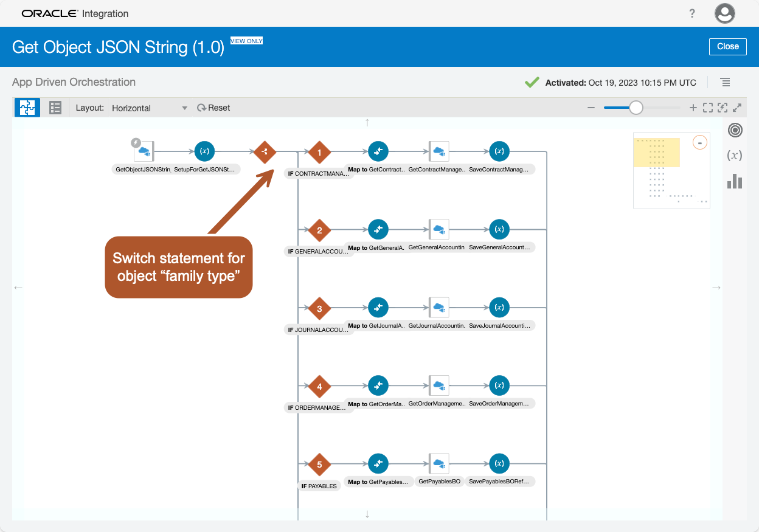The height and width of the screenshot is (532, 759).
Task: Open the Layout Horizontal dropdown
Action: pyautogui.click(x=150, y=108)
